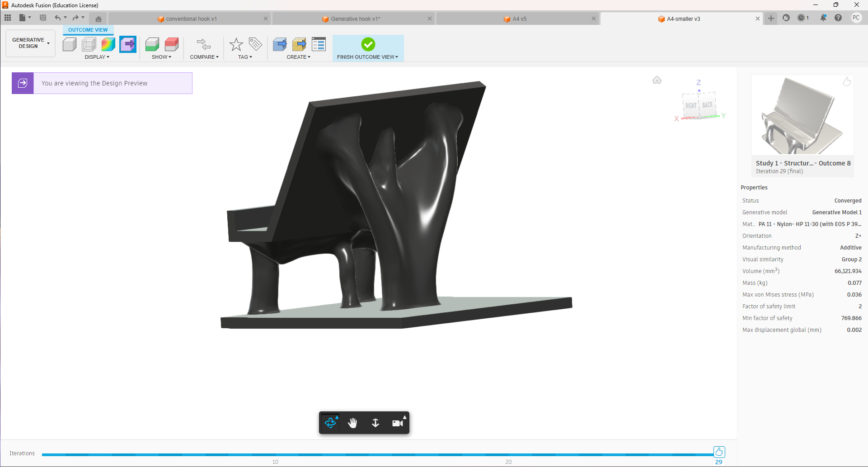Click the BACK face of ViewCube
The width and height of the screenshot is (868, 467).
tap(707, 104)
